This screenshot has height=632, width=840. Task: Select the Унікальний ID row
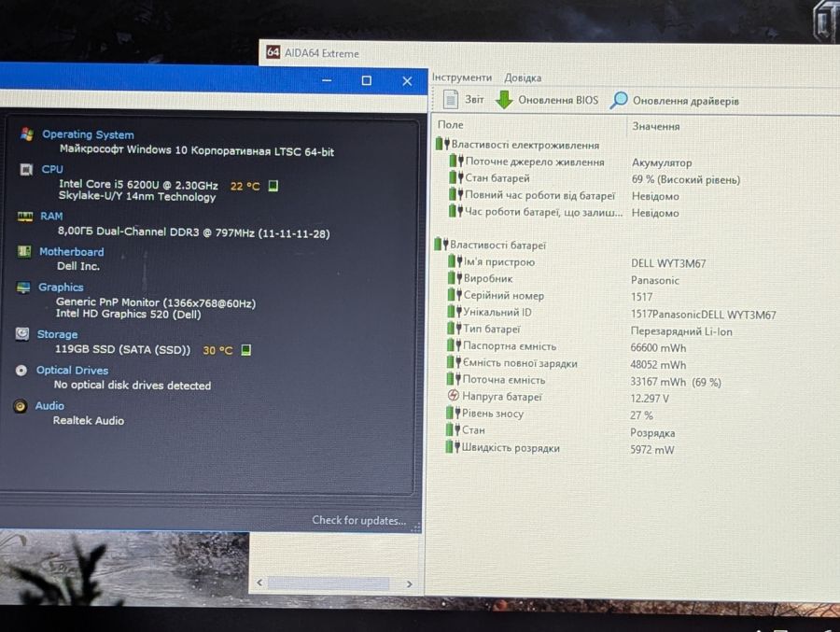click(x=611, y=313)
